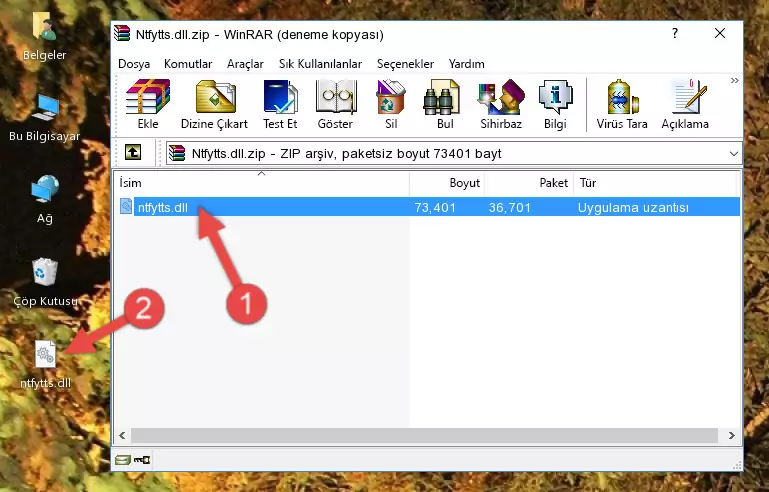This screenshot has width=769, height=492.
Task: Open the Göster view tool
Action: tap(335, 104)
